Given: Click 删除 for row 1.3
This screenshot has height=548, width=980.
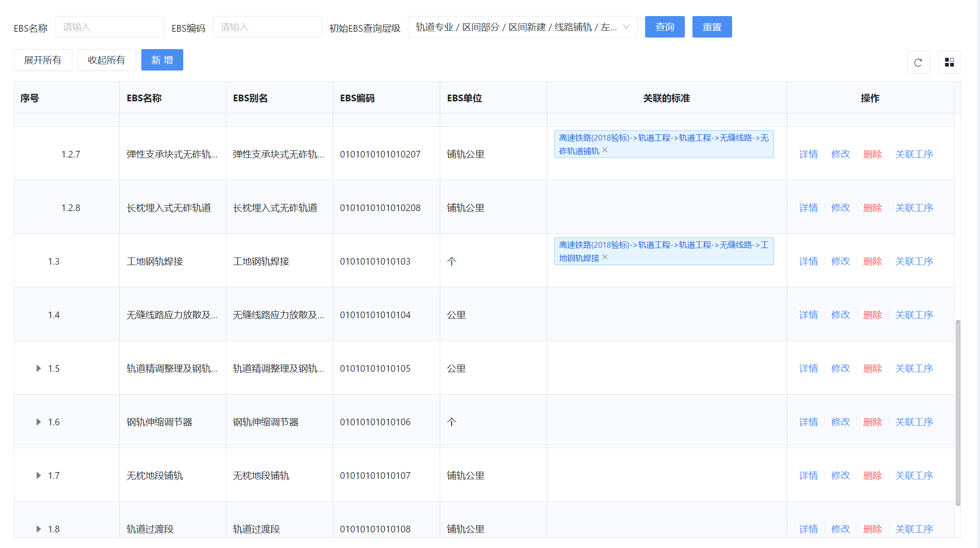Looking at the screenshot, I should pos(873,262).
